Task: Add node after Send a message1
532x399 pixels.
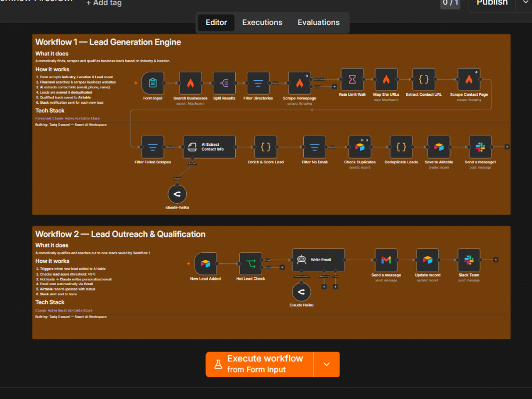Action: tap(507, 147)
